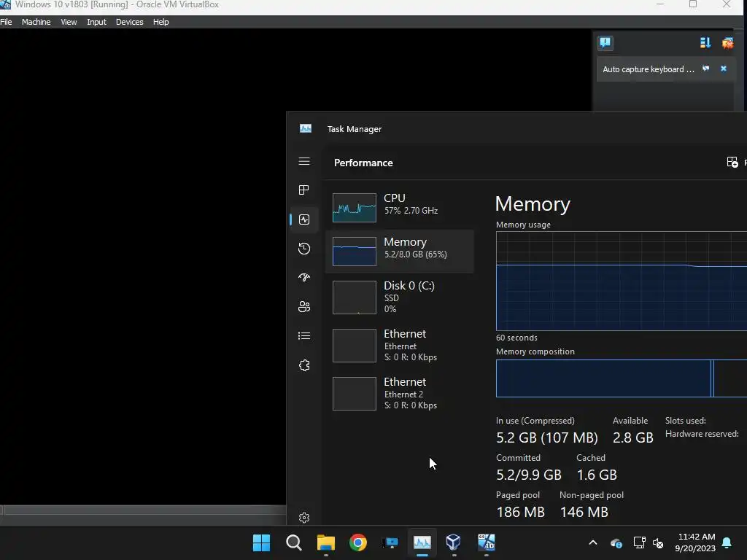The width and height of the screenshot is (747, 560).
Task: Click the 1.6 GB cached value
Action: pos(597,475)
